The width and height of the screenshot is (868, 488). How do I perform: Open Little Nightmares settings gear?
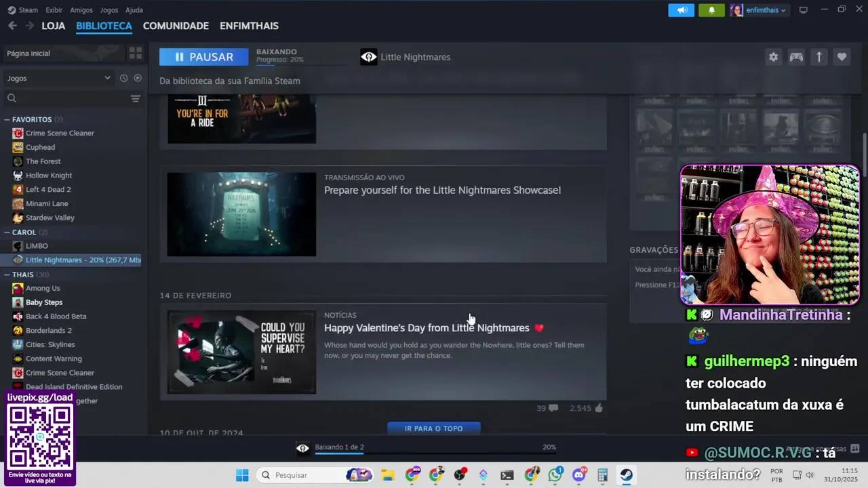coord(773,57)
